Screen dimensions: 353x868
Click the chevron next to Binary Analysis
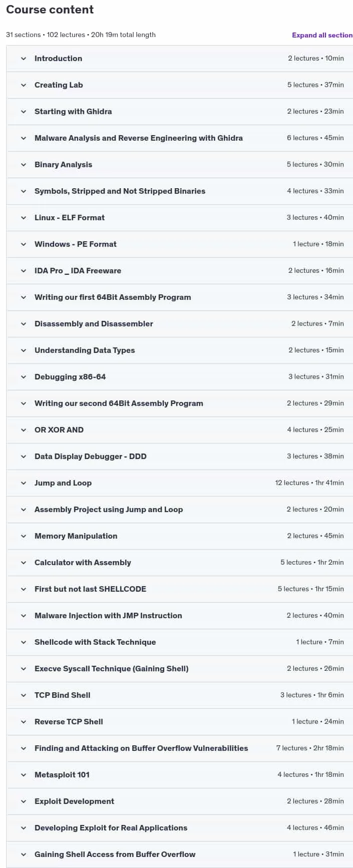24,165
